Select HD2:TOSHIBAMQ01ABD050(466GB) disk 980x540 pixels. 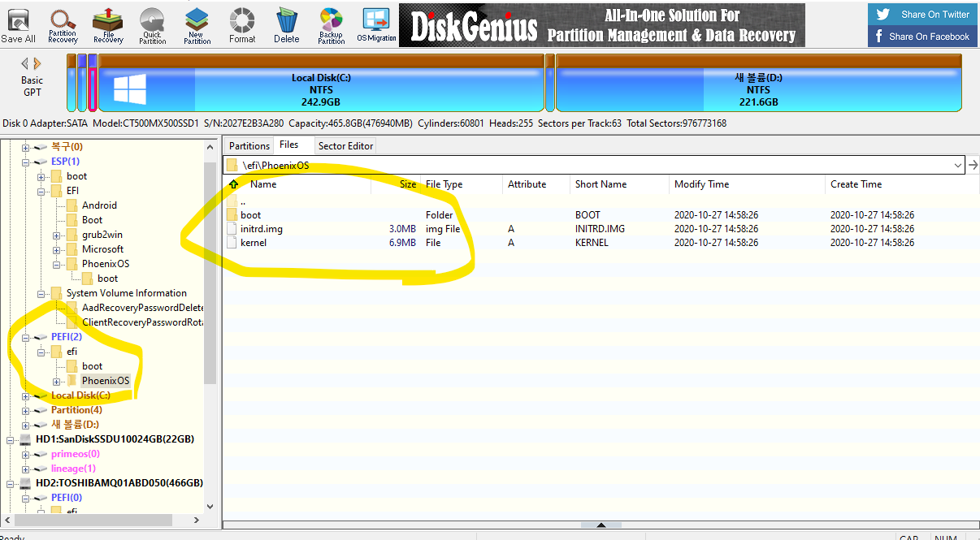119,483
